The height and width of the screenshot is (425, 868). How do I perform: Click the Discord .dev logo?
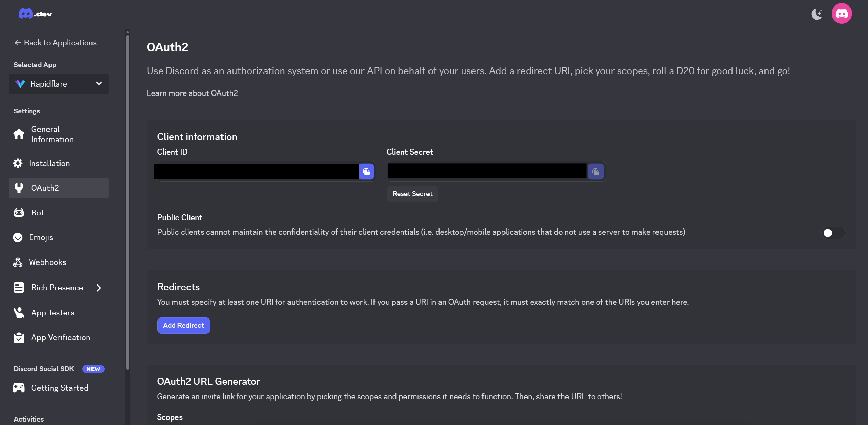coord(35,14)
